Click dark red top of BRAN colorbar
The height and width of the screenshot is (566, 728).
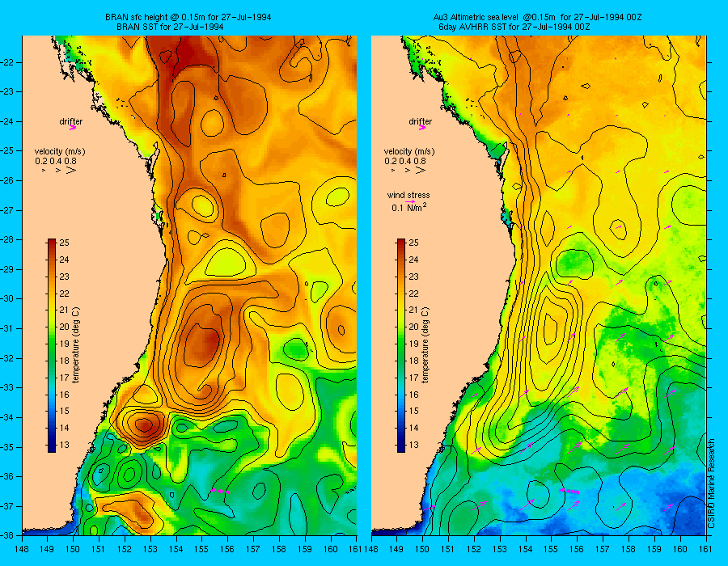pos(52,243)
